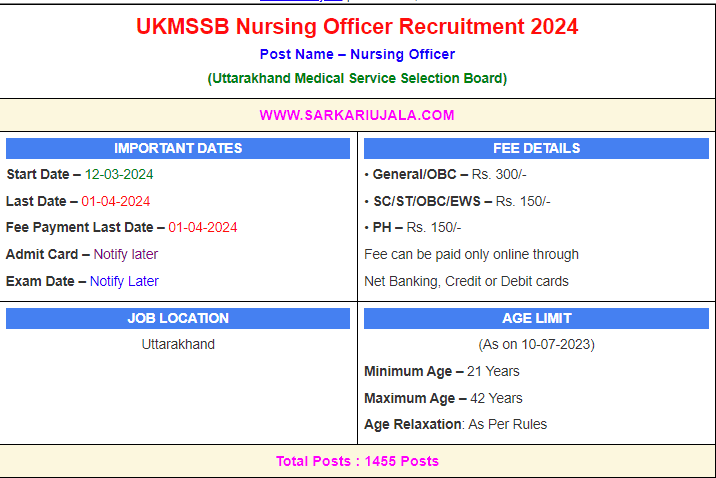
Task: Click the Fee Payment Last Date row
Action: (122, 227)
